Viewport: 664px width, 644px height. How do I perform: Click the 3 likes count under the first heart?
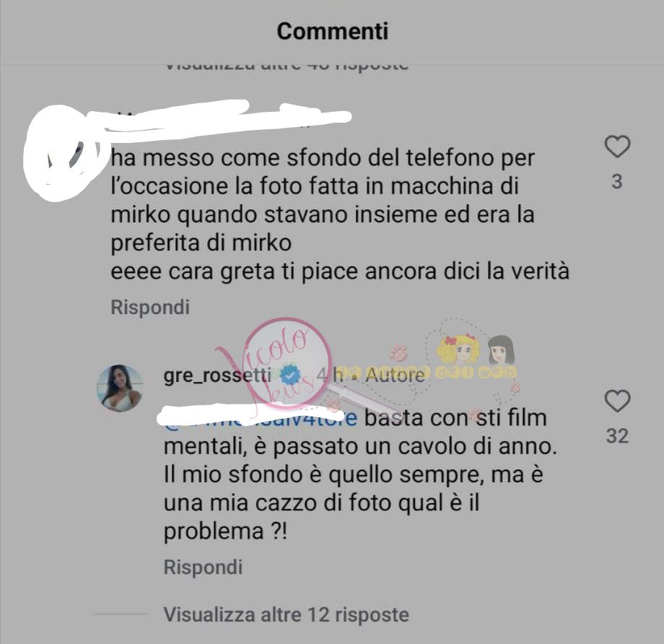[x=617, y=181]
